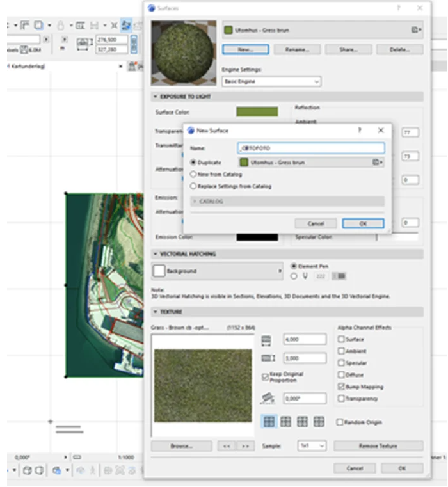
Task: Collapse the Exposure to Light section
Action: coord(156,97)
